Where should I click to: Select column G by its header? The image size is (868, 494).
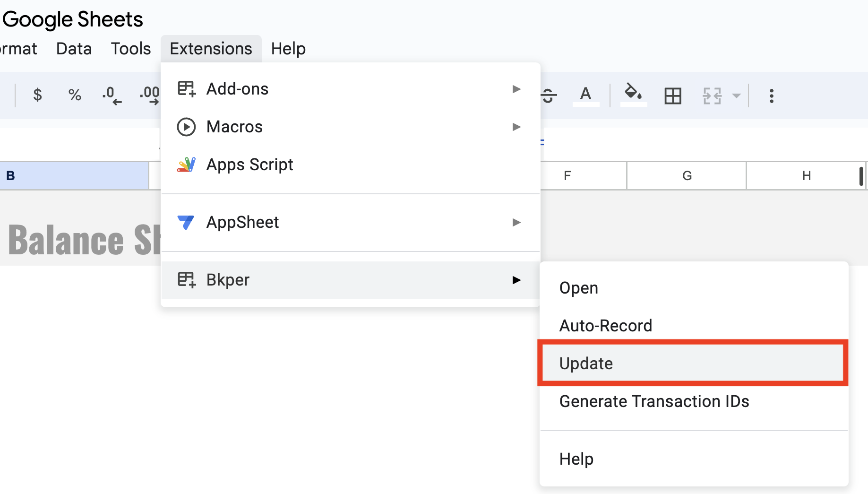coord(686,175)
